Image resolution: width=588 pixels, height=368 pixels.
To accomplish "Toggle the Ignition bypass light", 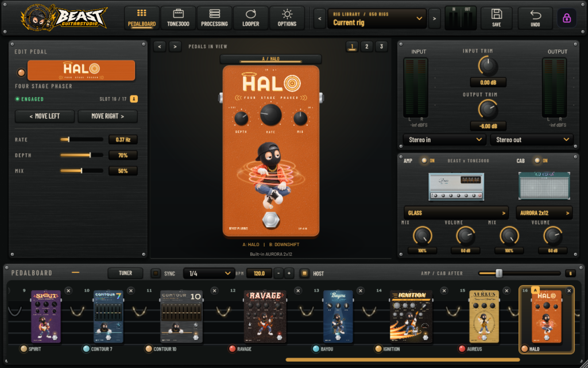I will click(x=378, y=349).
